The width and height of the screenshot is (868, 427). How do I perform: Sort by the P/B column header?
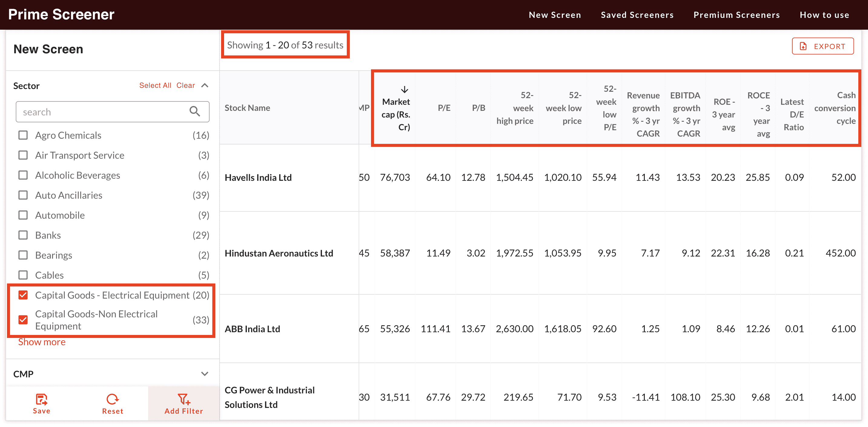click(x=479, y=108)
